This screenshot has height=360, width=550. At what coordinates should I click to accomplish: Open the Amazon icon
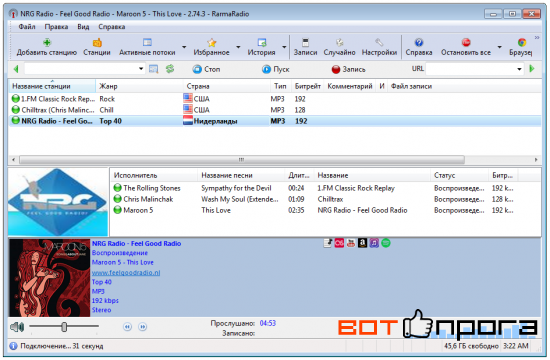click(362, 243)
